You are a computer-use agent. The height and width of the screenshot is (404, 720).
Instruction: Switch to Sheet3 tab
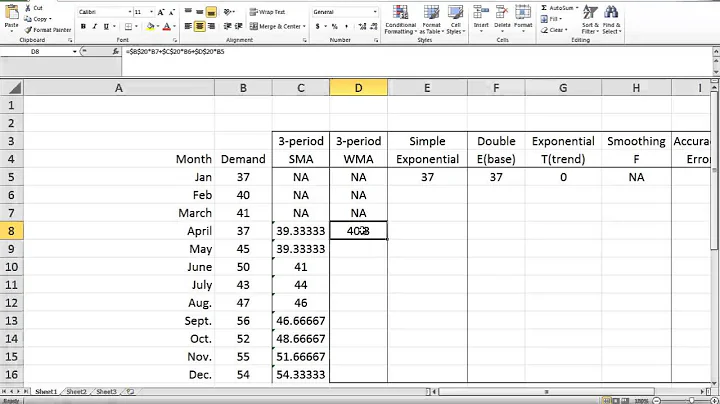[x=107, y=392]
